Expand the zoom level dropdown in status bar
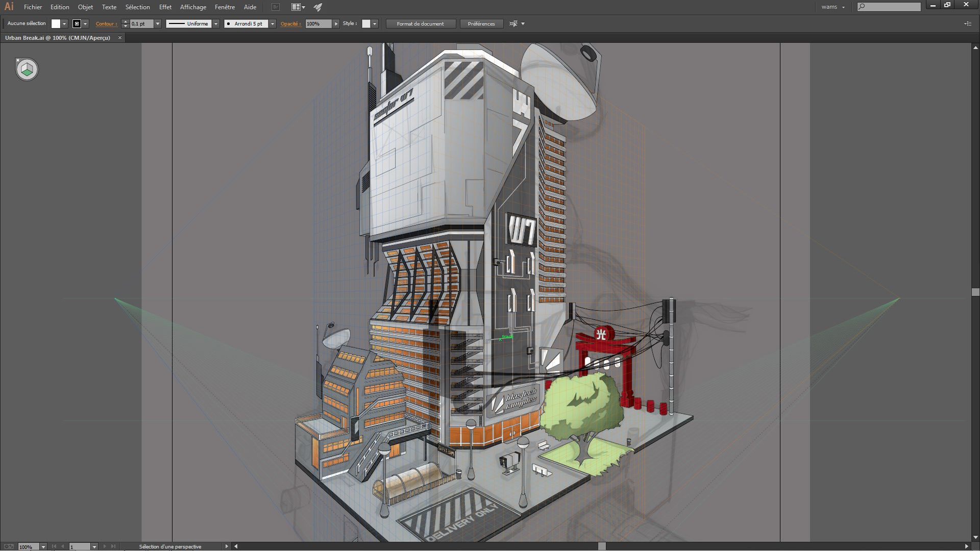Viewport: 980px width, 551px height. [43, 546]
